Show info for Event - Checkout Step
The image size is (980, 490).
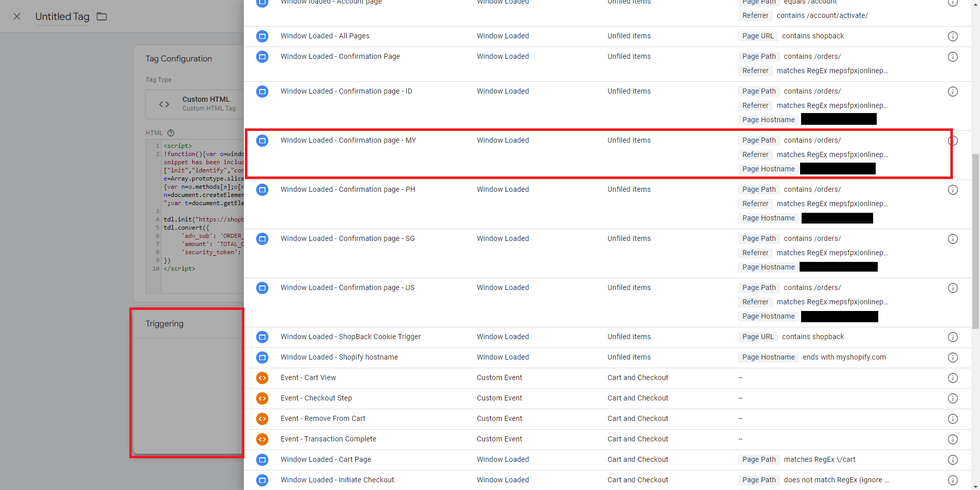click(x=953, y=398)
